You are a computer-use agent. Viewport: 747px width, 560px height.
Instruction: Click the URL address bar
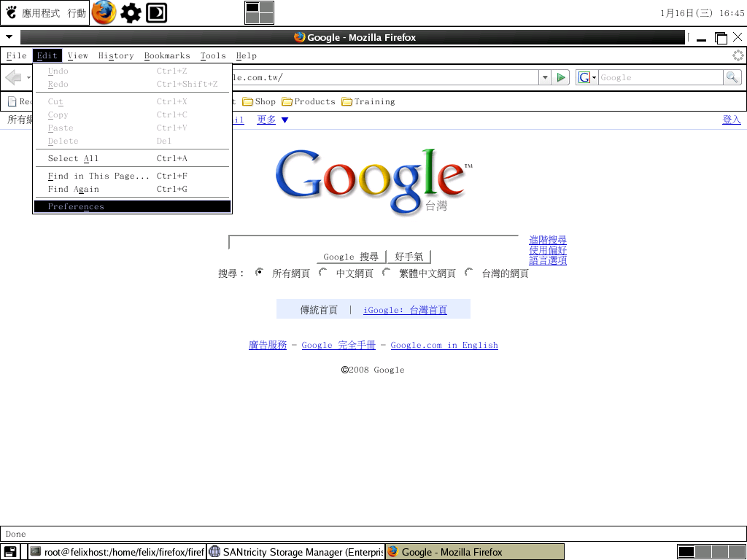pos(385,77)
